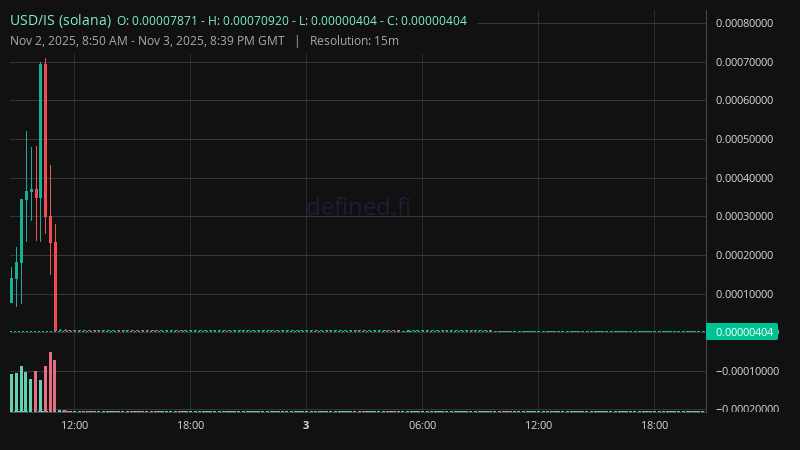Click the close value C: 0.00000404
The height and width of the screenshot is (450, 800).
pyautogui.click(x=427, y=21)
